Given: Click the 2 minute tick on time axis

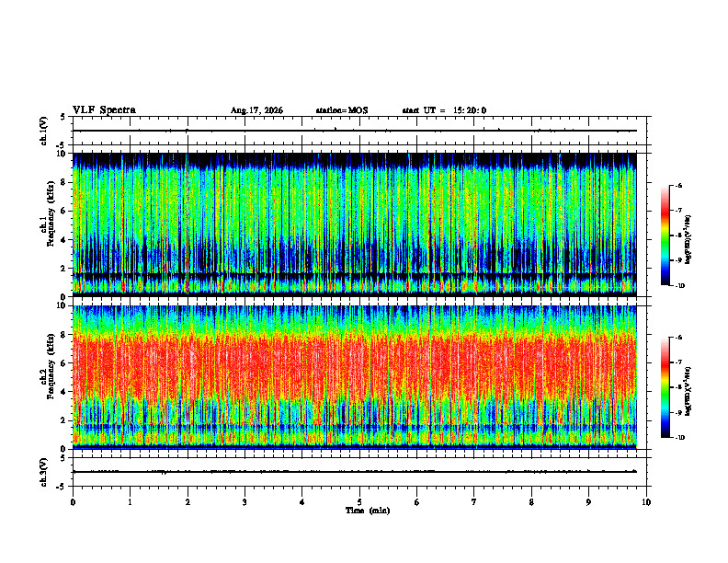Looking at the screenshot, I should [188, 502].
